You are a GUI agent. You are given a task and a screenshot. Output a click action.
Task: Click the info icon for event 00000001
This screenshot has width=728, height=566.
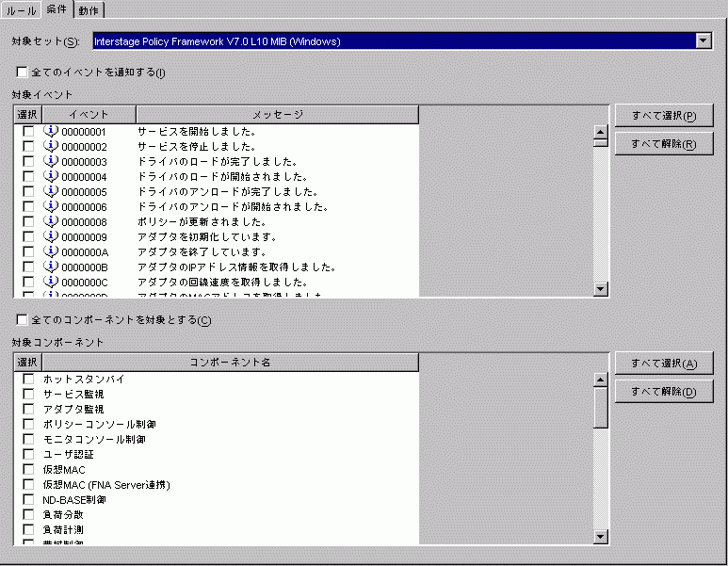coord(51,132)
